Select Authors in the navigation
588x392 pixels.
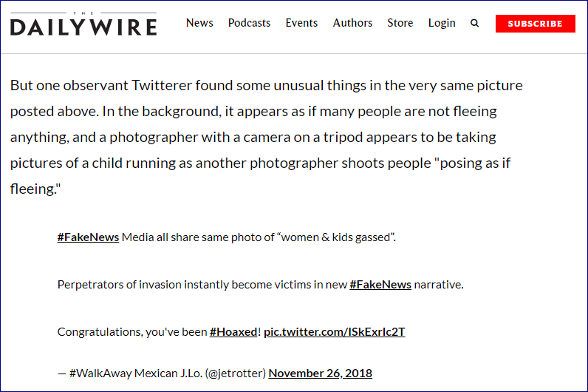coord(352,23)
